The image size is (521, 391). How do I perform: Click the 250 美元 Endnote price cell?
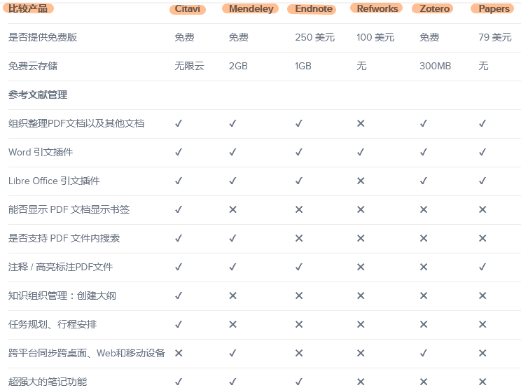click(x=315, y=37)
